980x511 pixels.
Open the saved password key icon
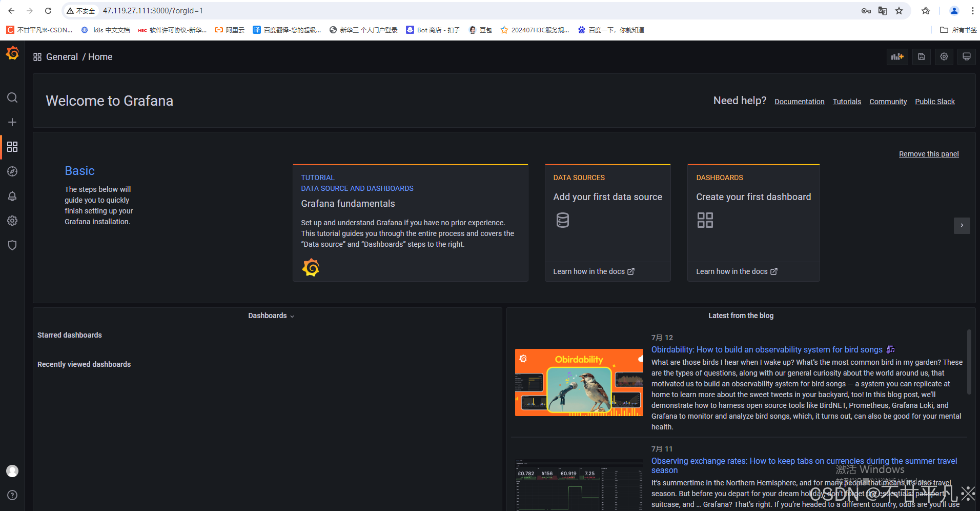866,11
